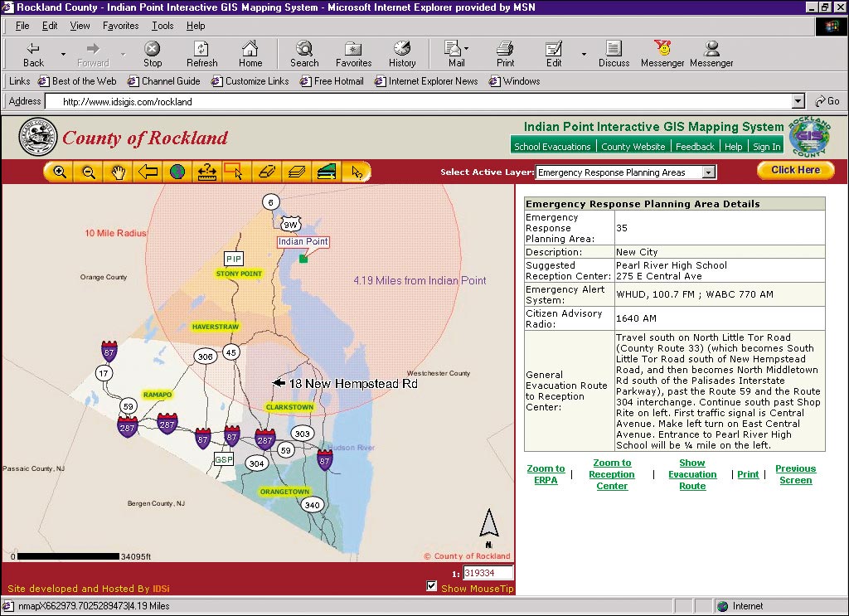Click the browser Stop button
The height and width of the screenshot is (616, 849).
[x=153, y=55]
